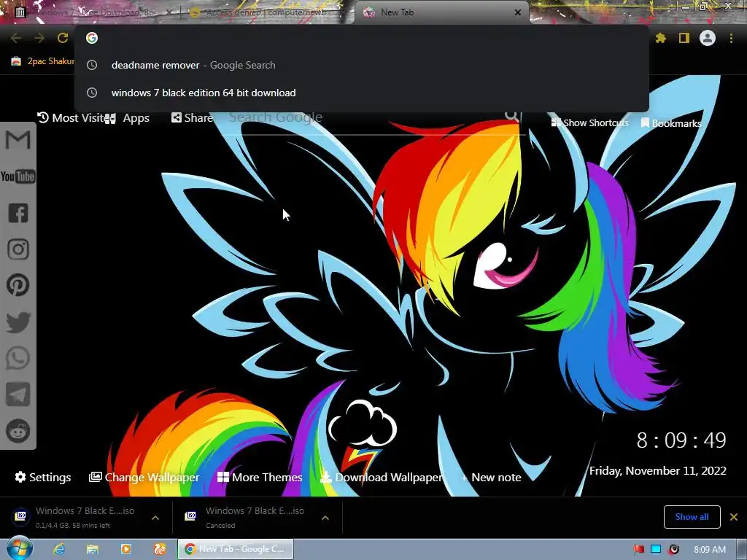Click the Share button
Screen dimensions: 747x560
pyautogui.click(x=192, y=117)
